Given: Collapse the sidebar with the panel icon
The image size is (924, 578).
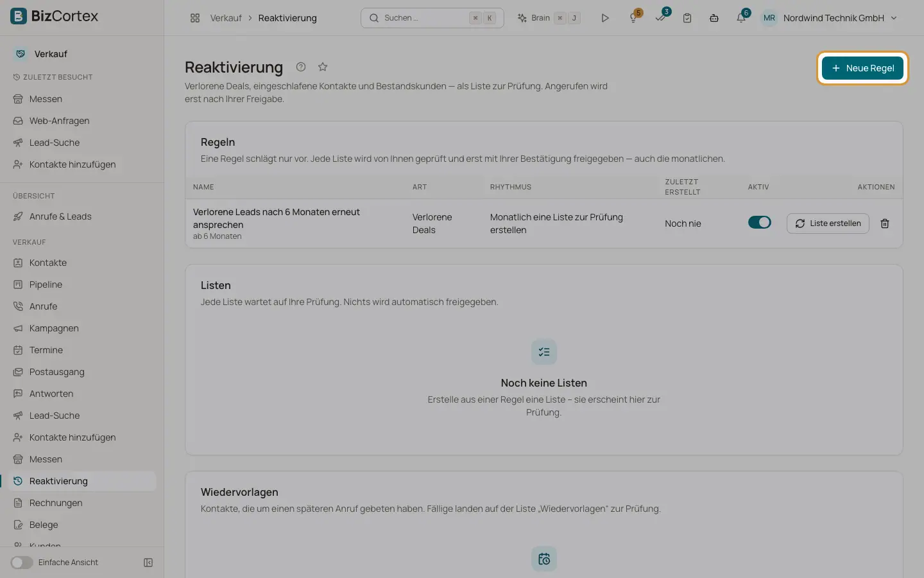Looking at the screenshot, I should click(x=148, y=563).
